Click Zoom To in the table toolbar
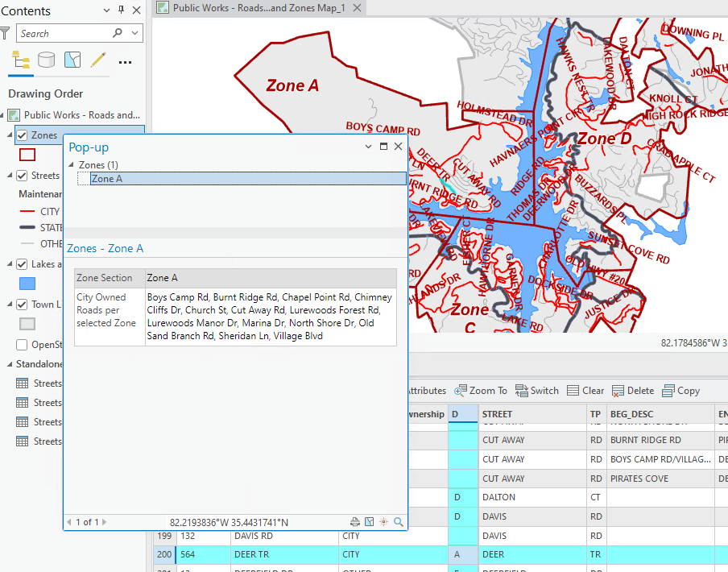Image resolution: width=728 pixels, height=572 pixels. click(481, 391)
